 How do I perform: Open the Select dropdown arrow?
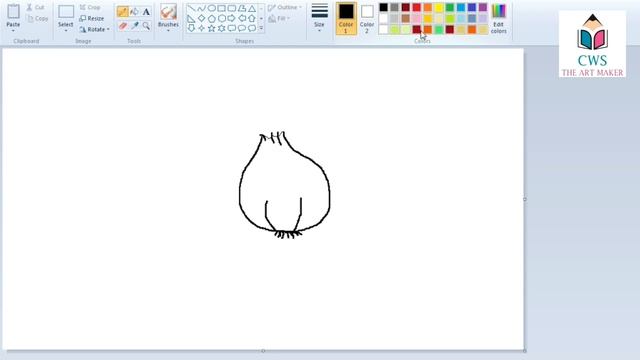[x=66, y=31]
